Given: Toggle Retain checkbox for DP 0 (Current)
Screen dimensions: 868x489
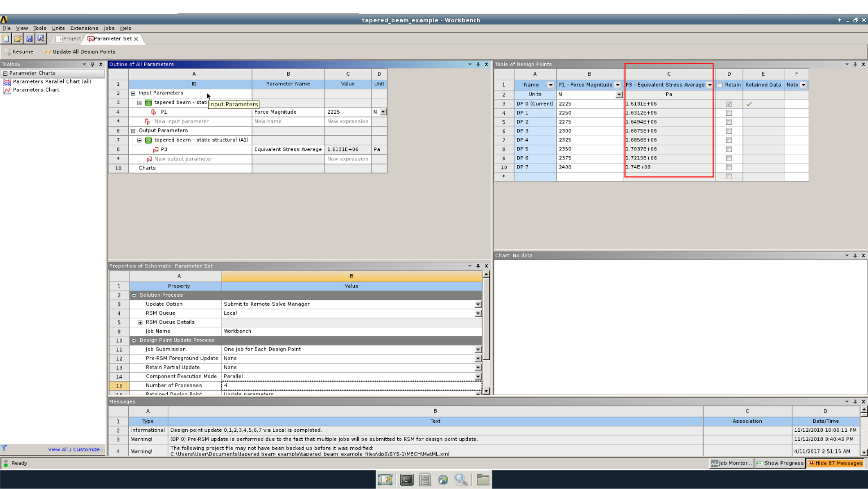Looking at the screenshot, I should 729,104.
